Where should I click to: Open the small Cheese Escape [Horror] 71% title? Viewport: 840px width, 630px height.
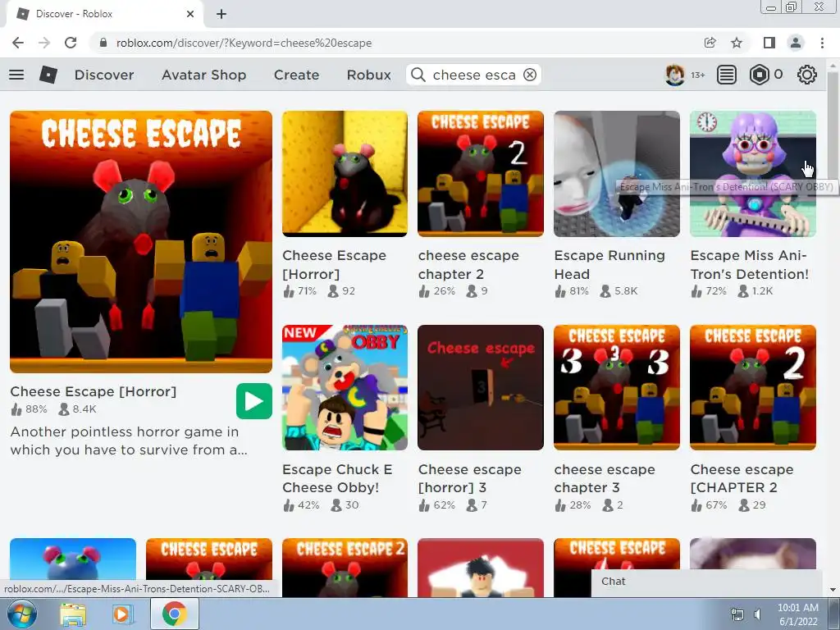click(335, 265)
